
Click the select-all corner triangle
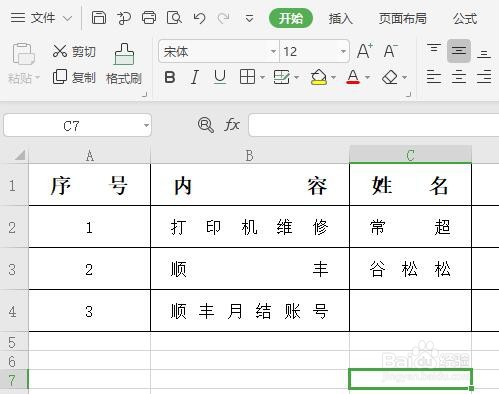coord(20,155)
